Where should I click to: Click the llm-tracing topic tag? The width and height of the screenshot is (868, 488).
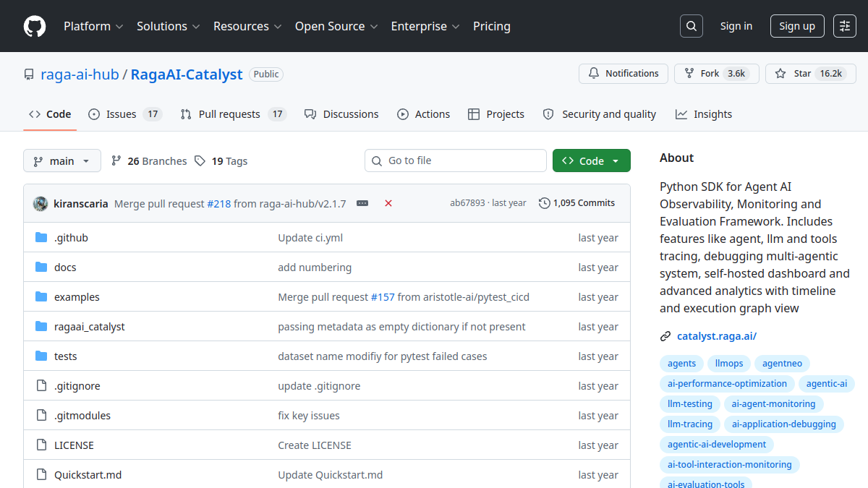(x=690, y=424)
